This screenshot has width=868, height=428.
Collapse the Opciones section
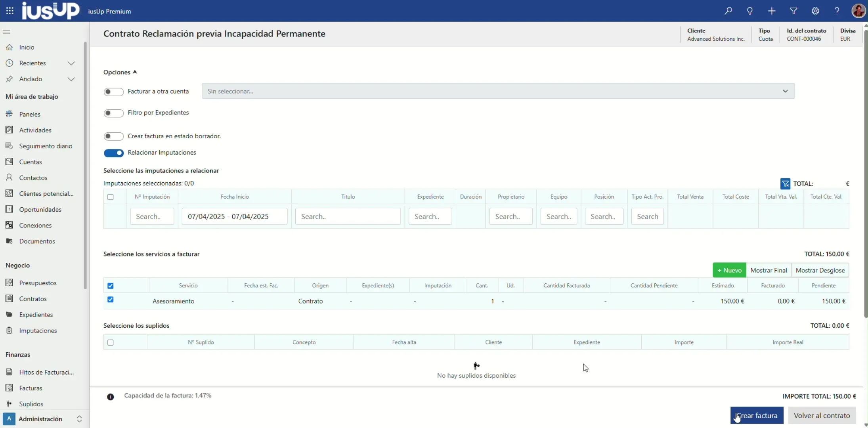click(x=120, y=72)
